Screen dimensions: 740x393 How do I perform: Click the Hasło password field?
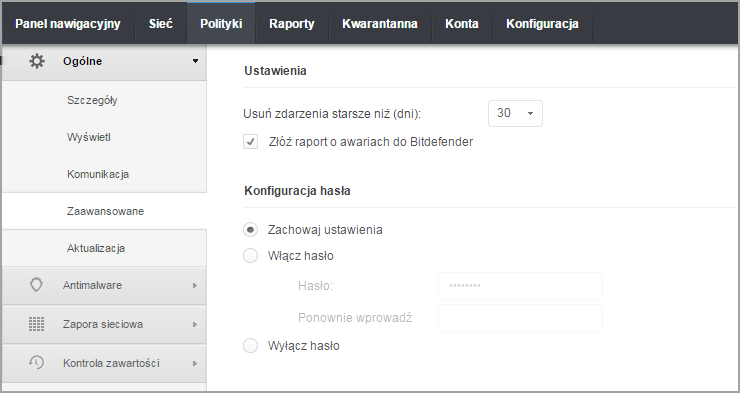pos(520,286)
